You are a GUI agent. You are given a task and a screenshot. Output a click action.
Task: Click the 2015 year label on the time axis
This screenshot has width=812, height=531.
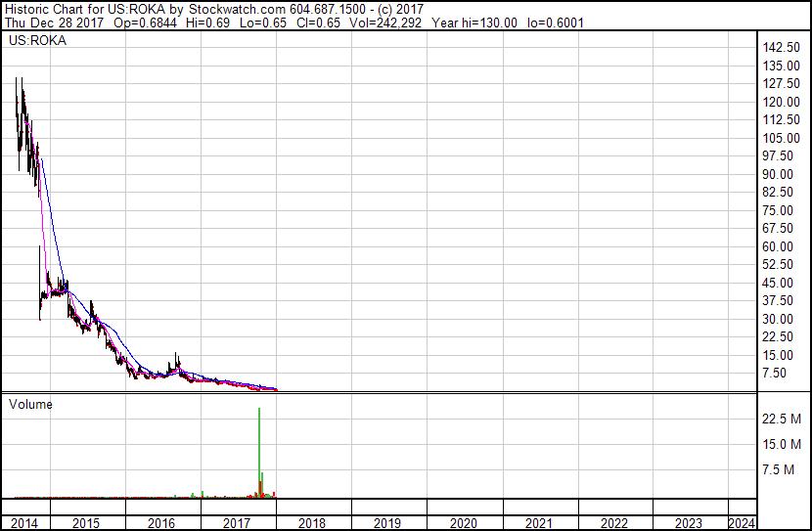click(x=86, y=523)
